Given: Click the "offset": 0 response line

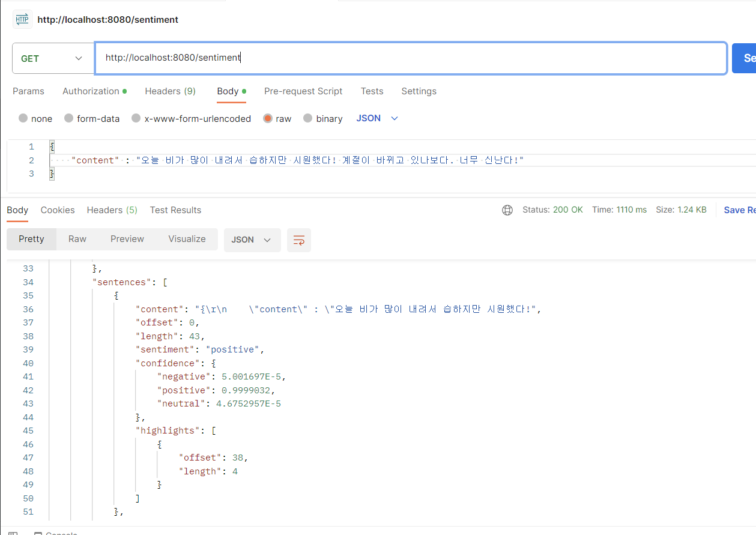Looking at the screenshot, I should point(168,322).
